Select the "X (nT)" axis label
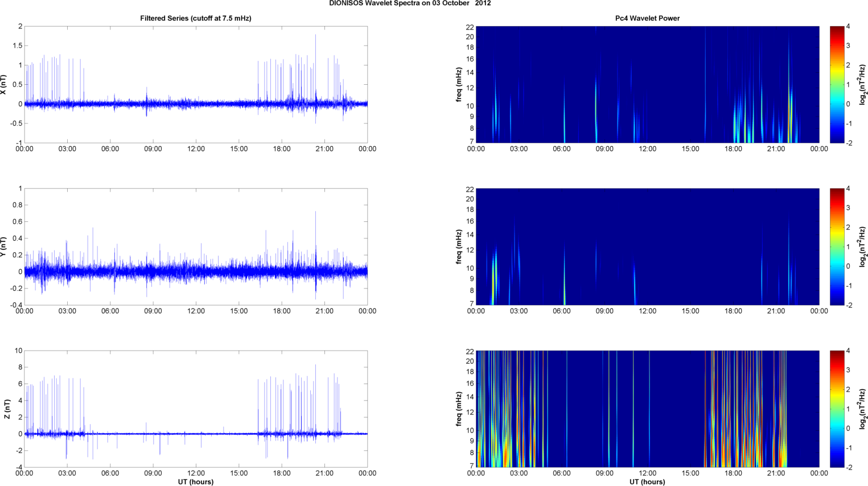Screen dimensions: 868x486 click(x=4, y=85)
